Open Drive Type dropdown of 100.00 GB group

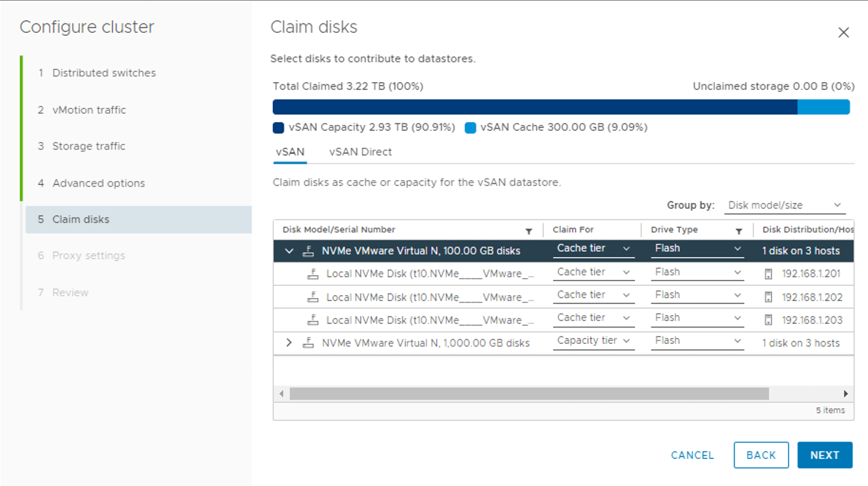coord(698,249)
